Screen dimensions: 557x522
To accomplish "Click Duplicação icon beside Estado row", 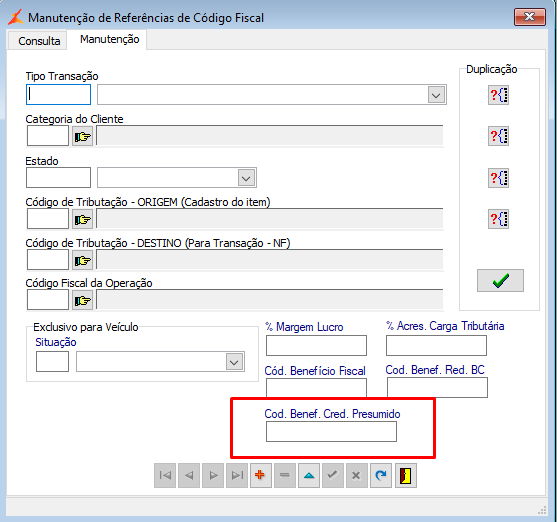I will (x=498, y=178).
